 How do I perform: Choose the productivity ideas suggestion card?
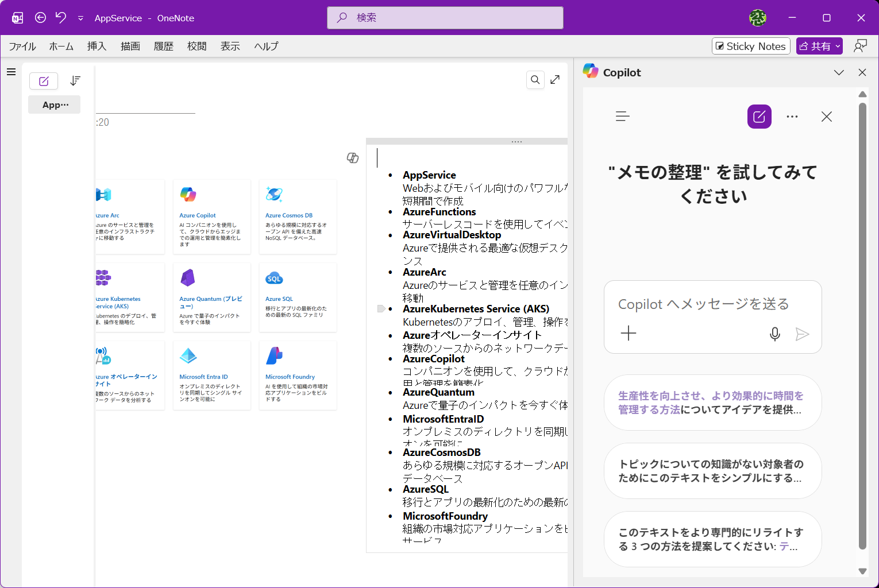712,403
